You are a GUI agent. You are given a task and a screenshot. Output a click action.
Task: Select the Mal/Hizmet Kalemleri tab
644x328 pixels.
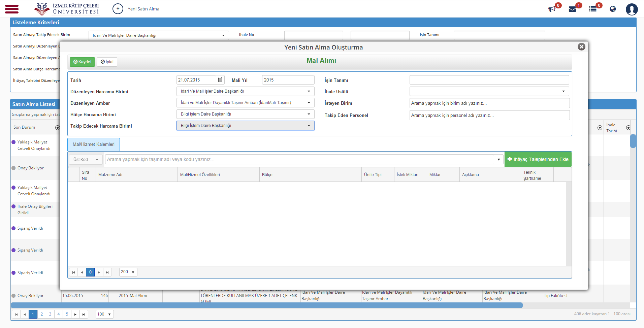[94, 144]
